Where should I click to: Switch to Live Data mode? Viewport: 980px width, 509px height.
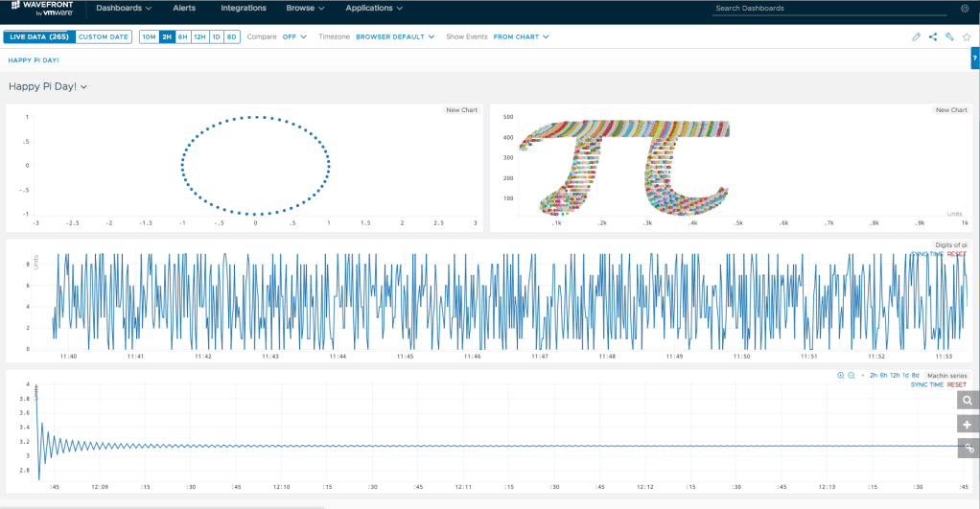click(x=39, y=36)
